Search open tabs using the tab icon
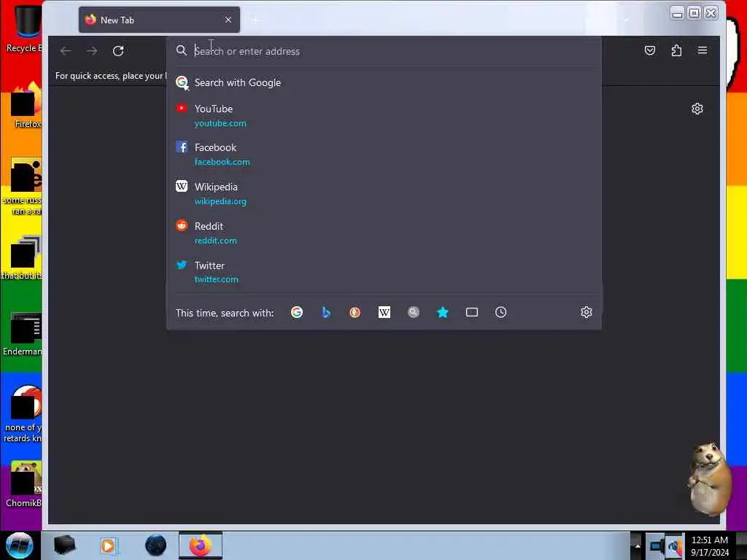Image resolution: width=747 pixels, height=560 pixels. coord(472,312)
